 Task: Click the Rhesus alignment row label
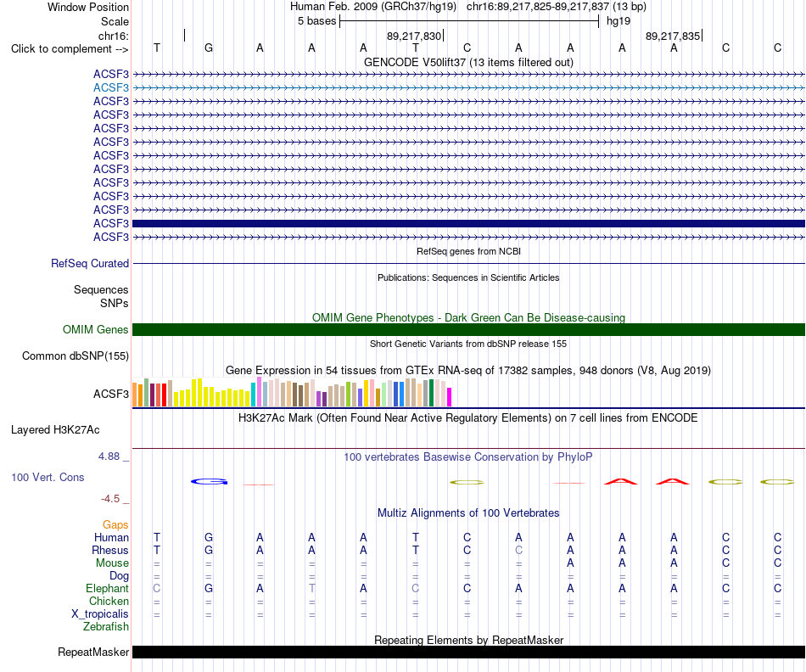(x=110, y=550)
